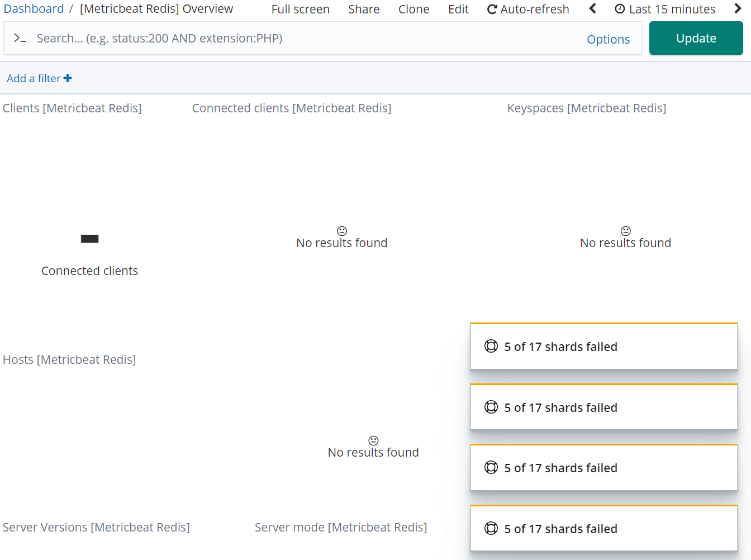Go back via the Dashboard breadcrumb link
Screen dimensions: 751x560
pos(34,9)
